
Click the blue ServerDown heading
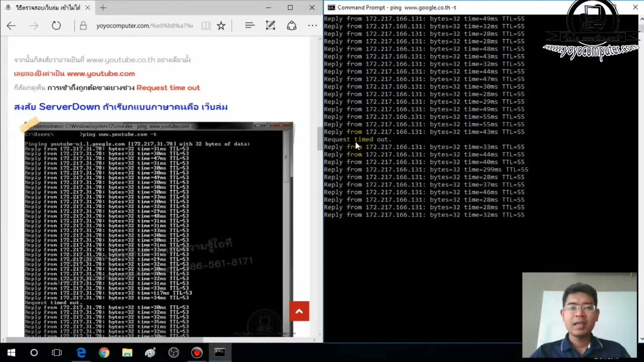[121, 107]
